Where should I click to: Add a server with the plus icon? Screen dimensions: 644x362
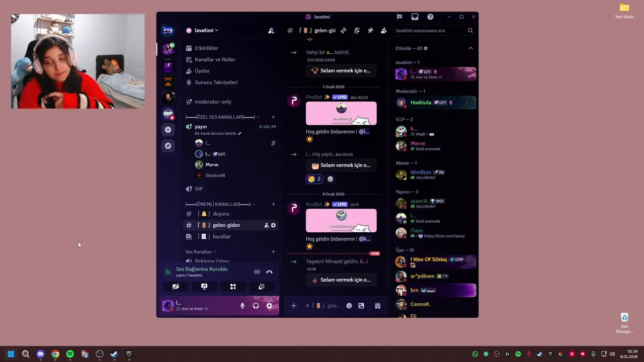(168, 130)
